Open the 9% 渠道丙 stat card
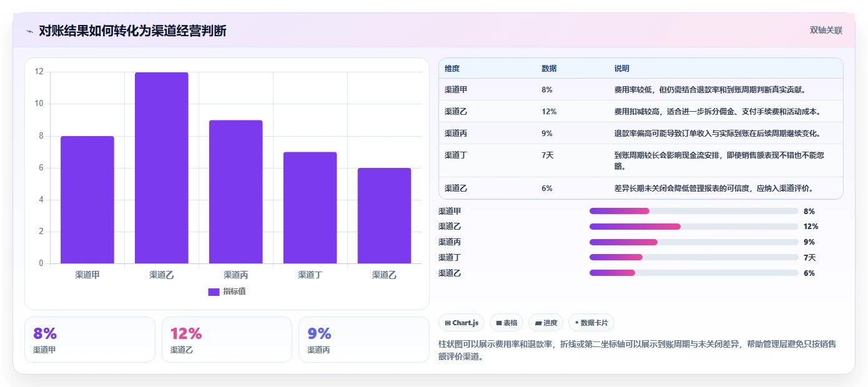The width and height of the screenshot is (868, 387). pos(364,340)
